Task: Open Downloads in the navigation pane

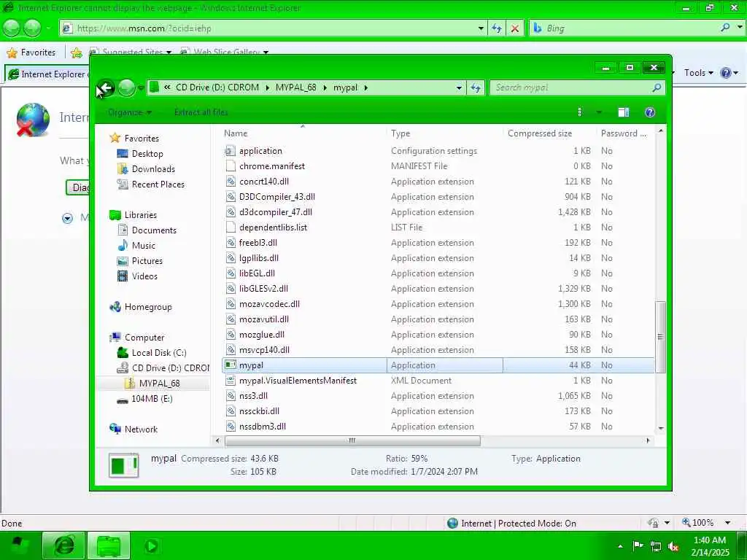Action: point(153,169)
